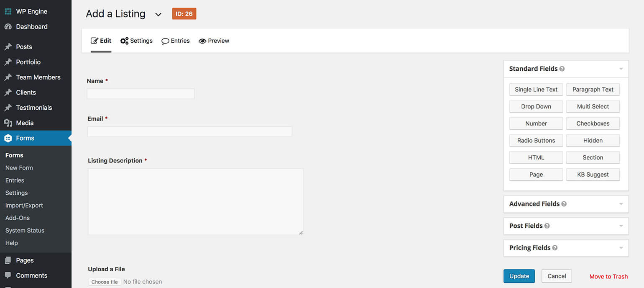Click Standard Fields help question icon
This screenshot has width=644, height=288.
point(562,69)
